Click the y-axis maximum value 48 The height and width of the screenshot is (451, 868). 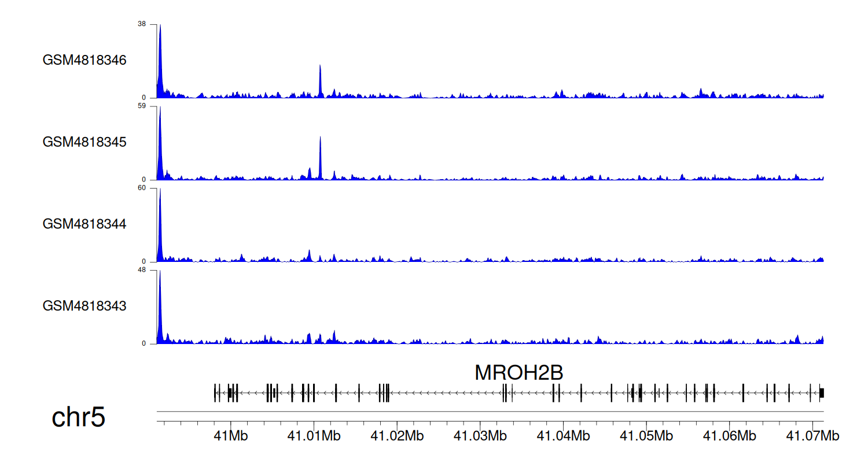pyautogui.click(x=142, y=270)
